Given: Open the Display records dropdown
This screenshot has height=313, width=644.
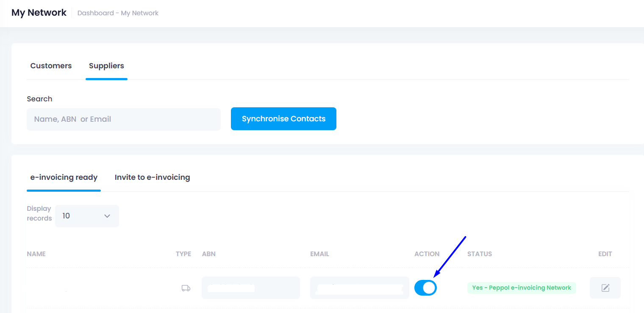Looking at the screenshot, I should pyautogui.click(x=87, y=216).
